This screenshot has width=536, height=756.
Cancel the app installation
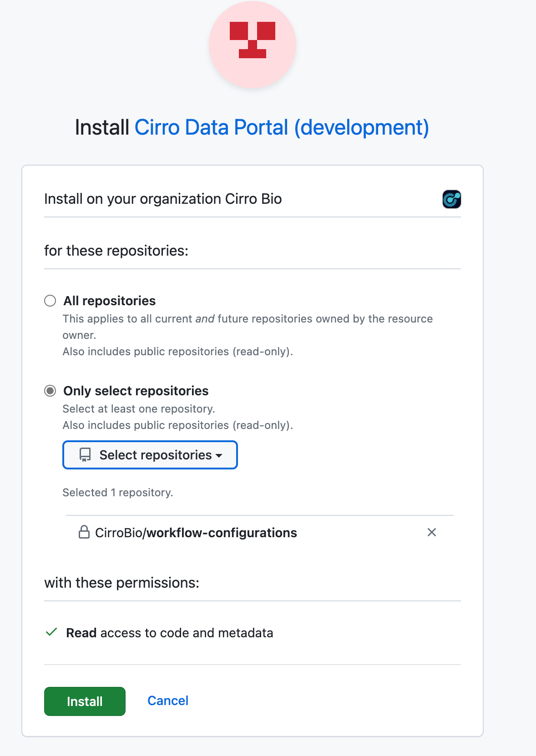click(x=168, y=701)
